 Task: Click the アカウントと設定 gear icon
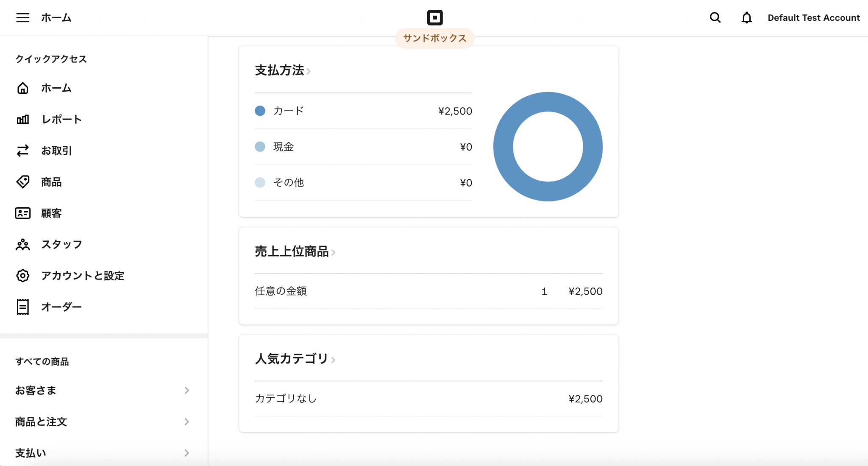click(23, 276)
